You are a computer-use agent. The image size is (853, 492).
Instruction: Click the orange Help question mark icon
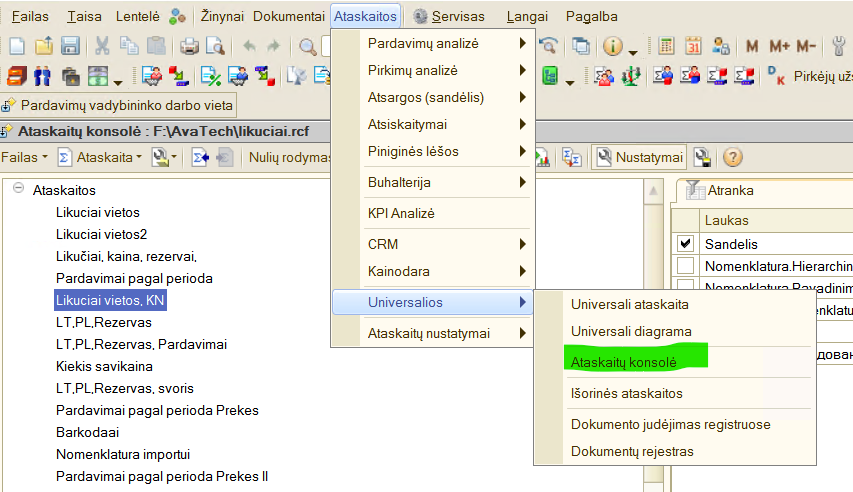tap(732, 157)
